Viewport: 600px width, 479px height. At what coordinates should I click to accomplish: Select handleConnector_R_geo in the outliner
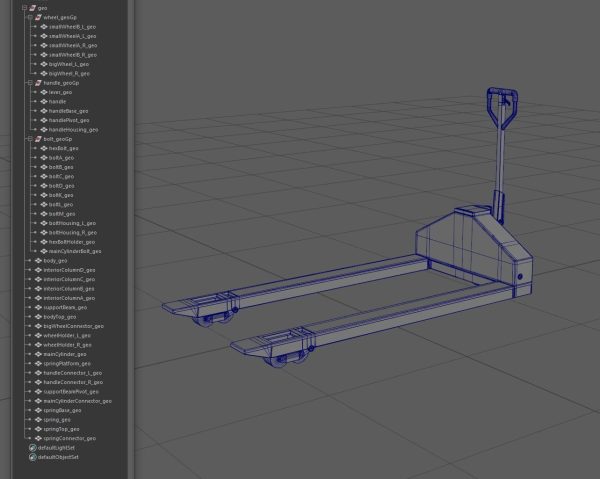(73, 382)
